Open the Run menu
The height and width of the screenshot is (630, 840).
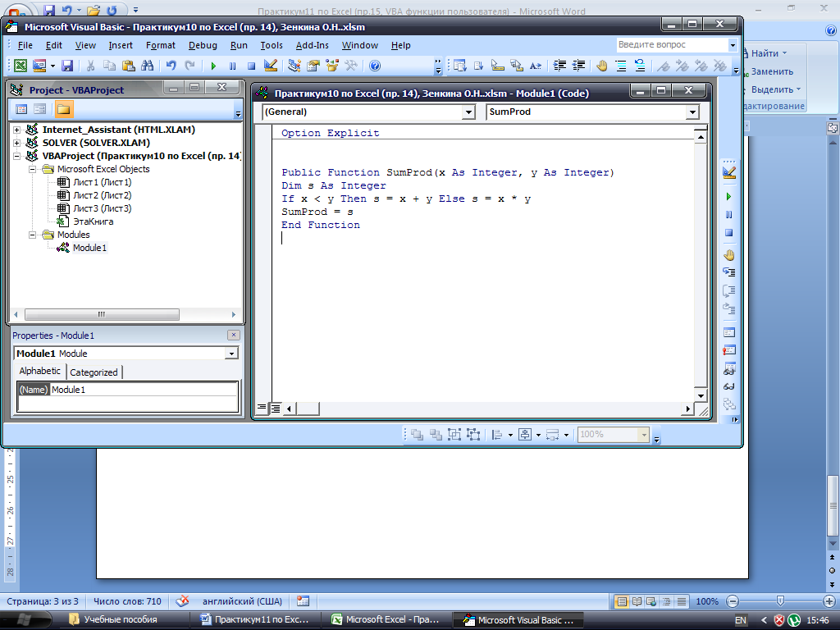tap(239, 46)
